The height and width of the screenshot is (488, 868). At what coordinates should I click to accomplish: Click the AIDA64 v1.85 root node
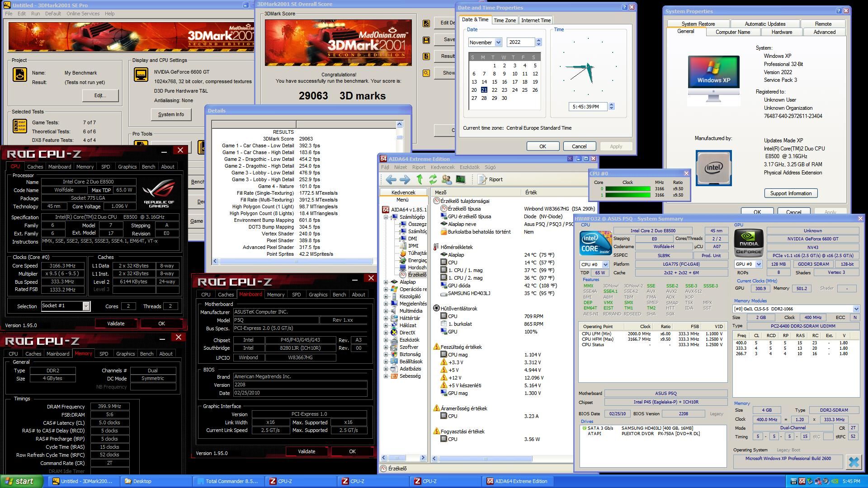tap(404, 210)
